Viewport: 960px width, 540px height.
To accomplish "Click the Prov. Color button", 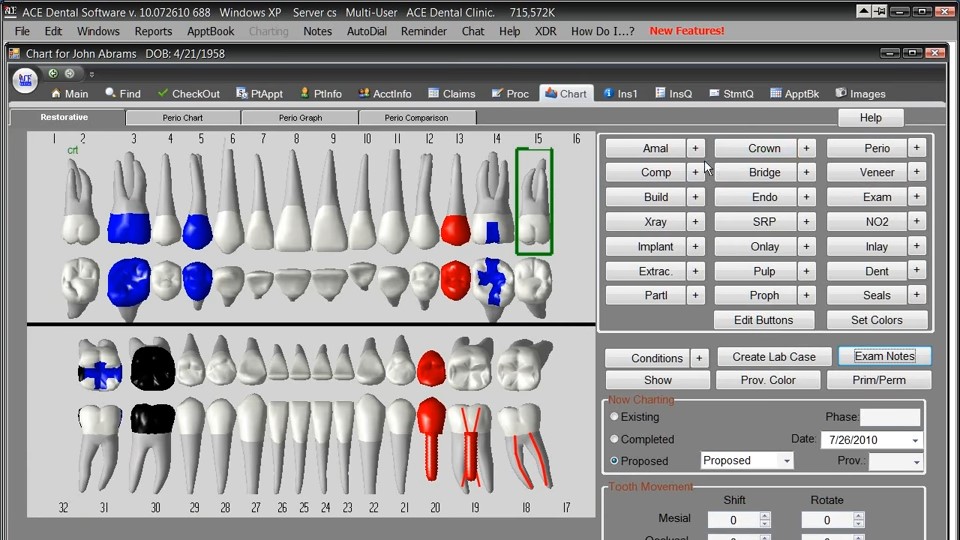I will (768, 380).
